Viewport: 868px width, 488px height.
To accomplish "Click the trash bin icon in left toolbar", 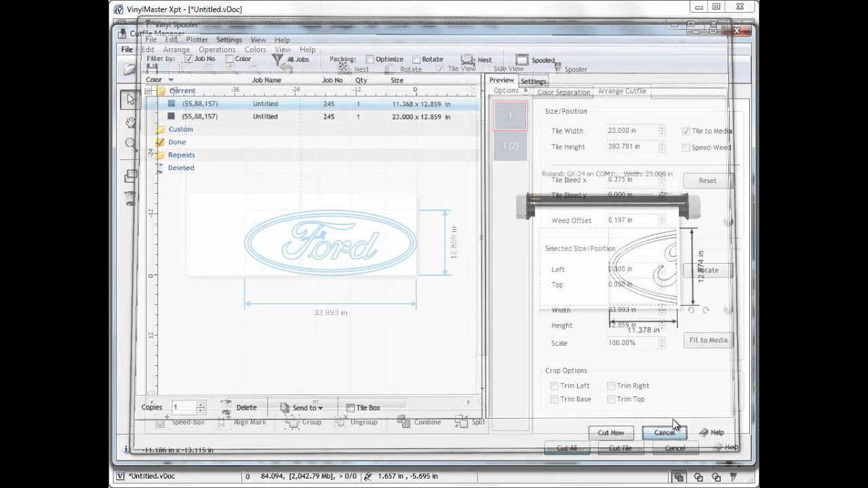I will click(x=130, y=198).
